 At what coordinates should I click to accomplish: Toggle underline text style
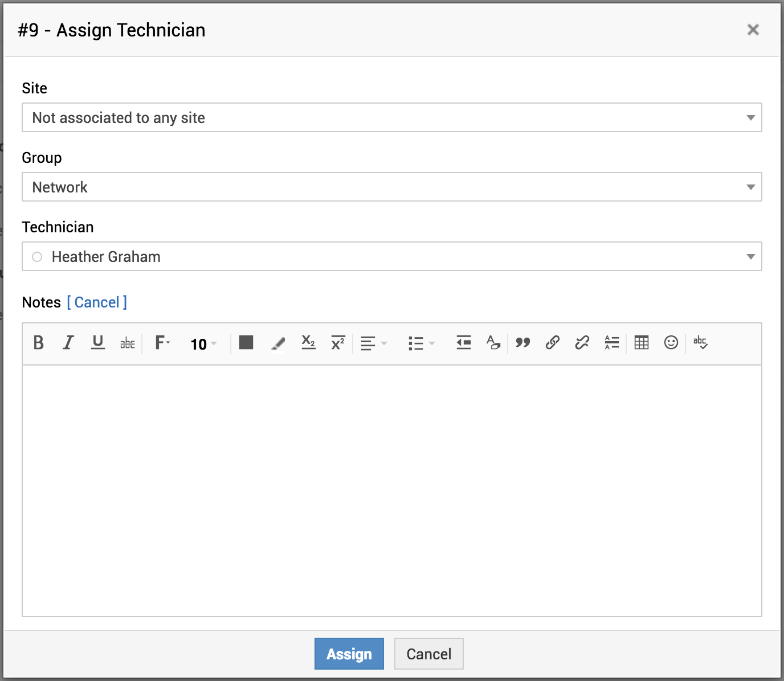98,343
